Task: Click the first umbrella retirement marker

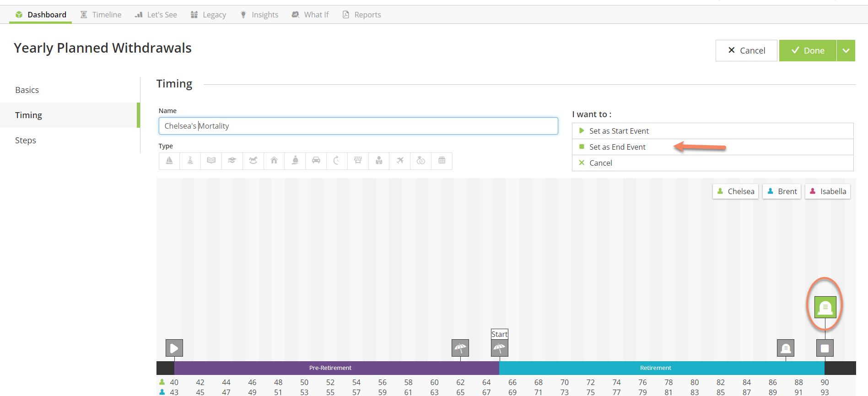Action: pos(460,348)
